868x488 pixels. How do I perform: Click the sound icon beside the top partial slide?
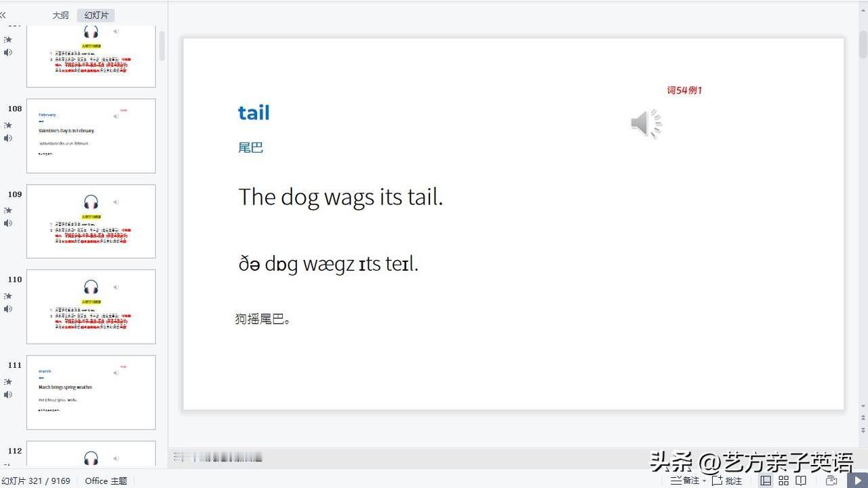[8, 52]
